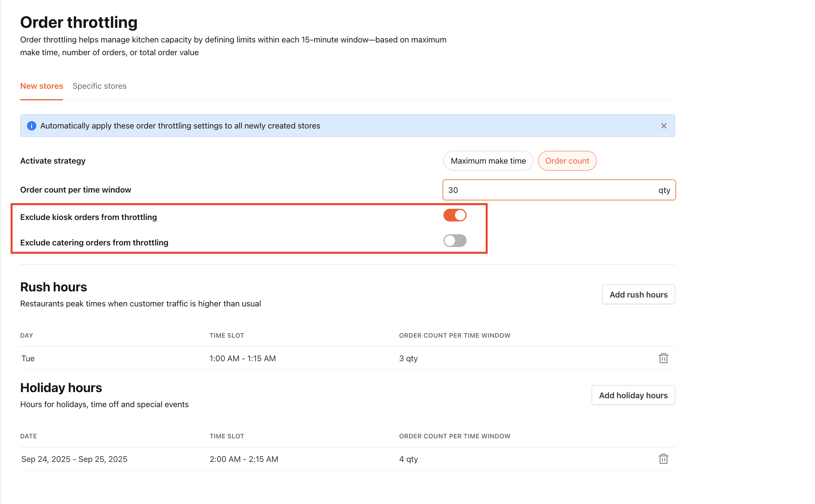Screen dimensions: 815x504
Task: Delete the Sep 24-25 holiday hours entry
Action: pyautogui.click(x=663, y=459)
